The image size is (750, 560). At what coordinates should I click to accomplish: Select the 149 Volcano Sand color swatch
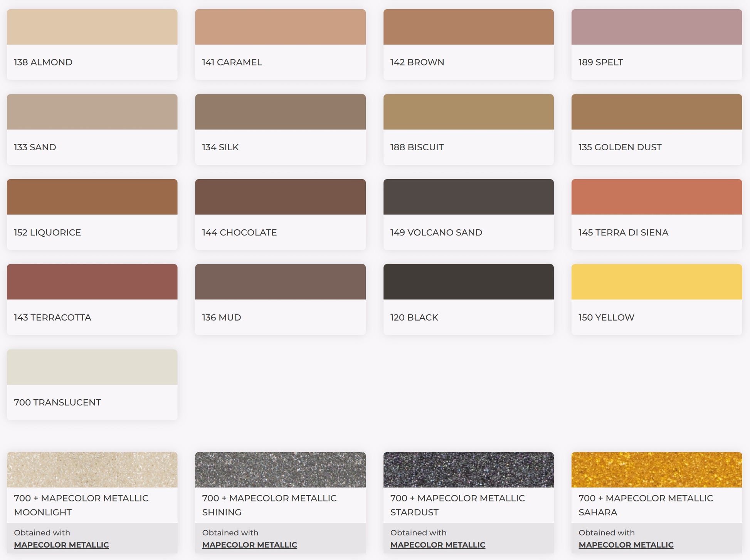[468, 197]
